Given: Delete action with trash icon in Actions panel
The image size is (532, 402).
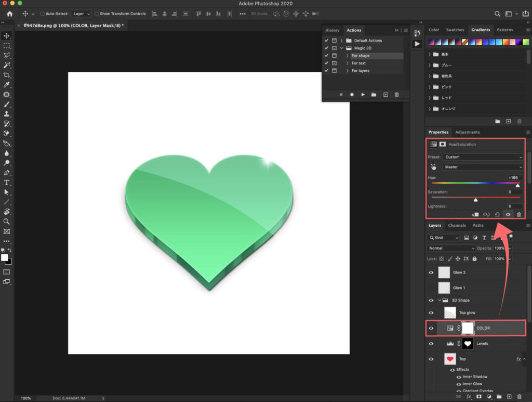Looking at the screenshot, I should (x=396, y=95).
